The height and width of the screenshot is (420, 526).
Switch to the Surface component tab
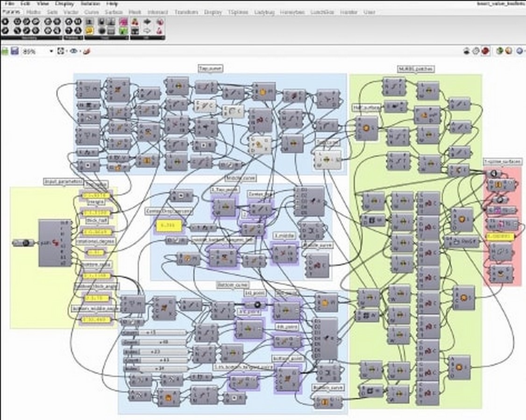click(x=114, y=12)
